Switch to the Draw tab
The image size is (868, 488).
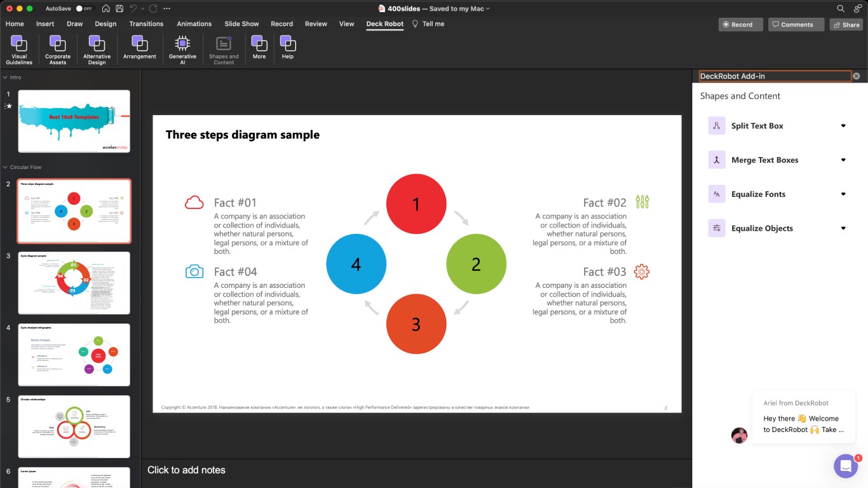[x=75, y=24]
